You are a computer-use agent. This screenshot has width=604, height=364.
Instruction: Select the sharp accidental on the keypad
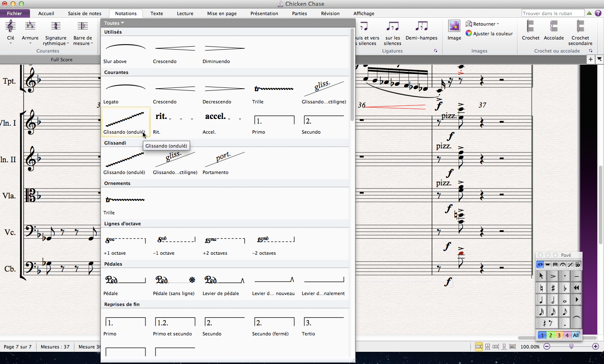coord(553,288)
